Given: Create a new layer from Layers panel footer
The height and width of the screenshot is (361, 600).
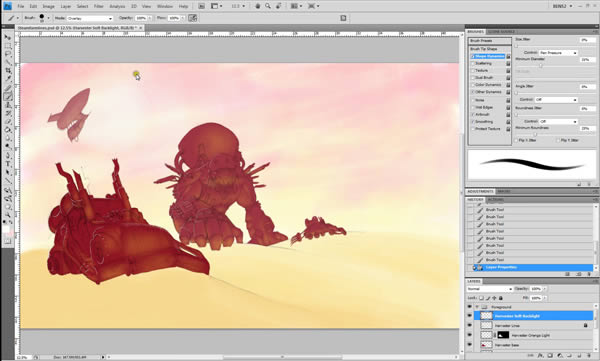Looking at the screenshot, I should (x=579, y=356).
